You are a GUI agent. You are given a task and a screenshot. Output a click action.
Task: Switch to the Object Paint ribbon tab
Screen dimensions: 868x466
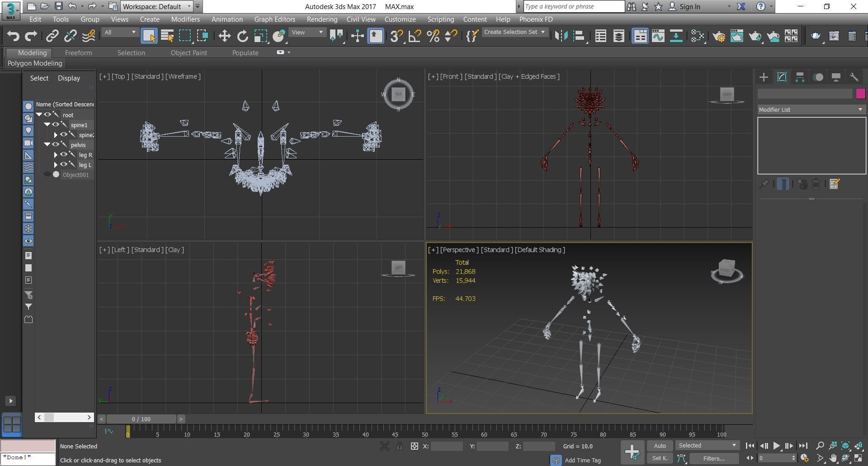[189, 53]
